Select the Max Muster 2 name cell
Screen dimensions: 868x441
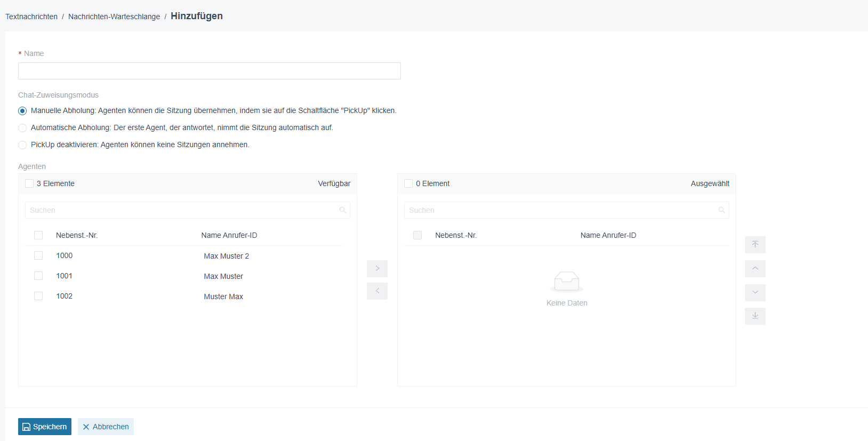226,256
